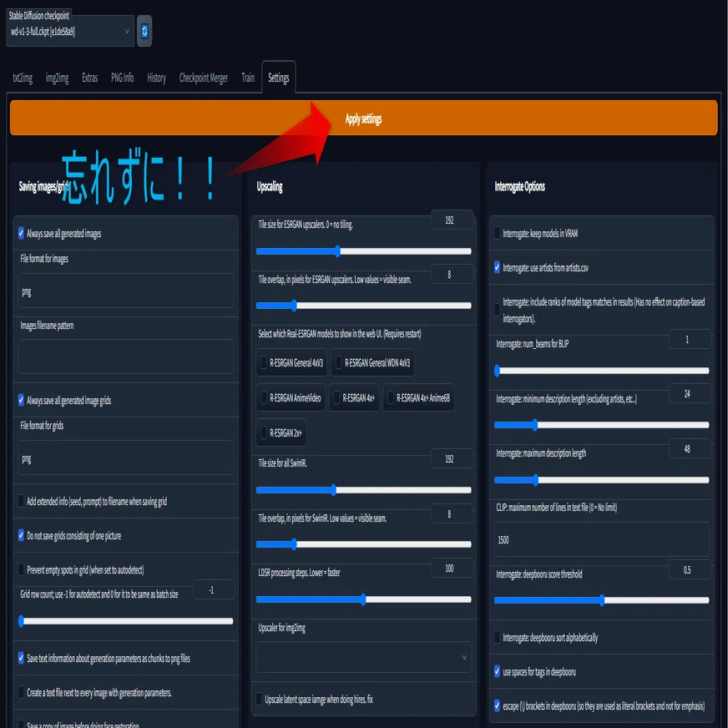728x728 pixels.
Task: Click the Grid row count number box
Action: point(214,590)
